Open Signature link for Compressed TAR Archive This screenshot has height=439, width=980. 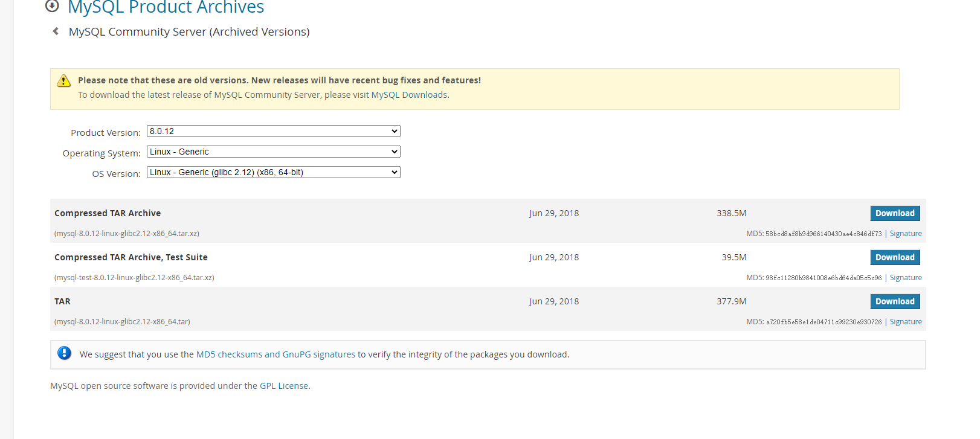tap(906, 234)
